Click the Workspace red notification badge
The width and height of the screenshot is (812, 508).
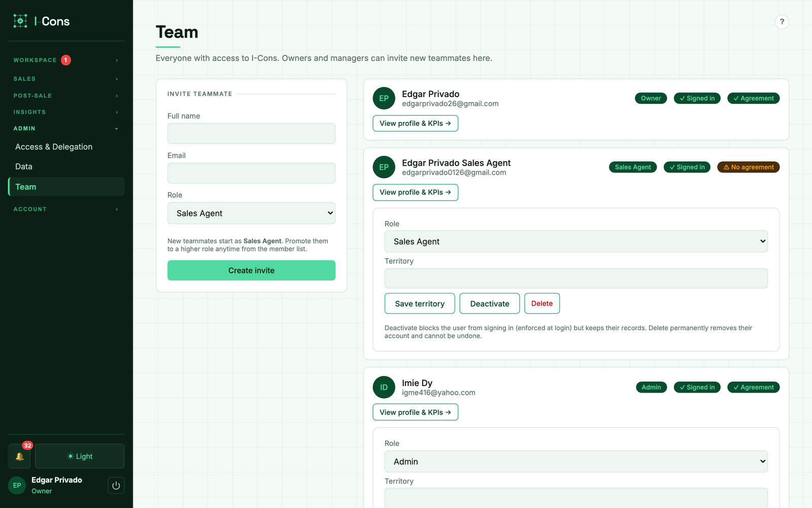click(x=66, y=60)
